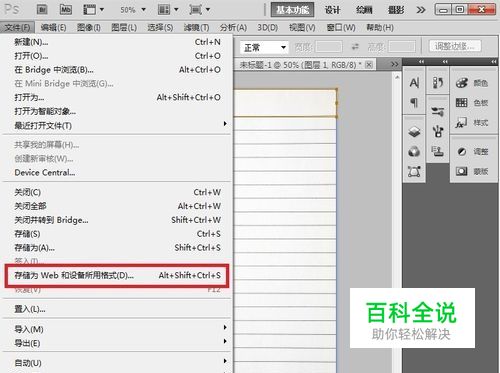Open the 图像(I) menu
Image resolution: width=500 pixels, height=373 pixels.
coord(89,27)
